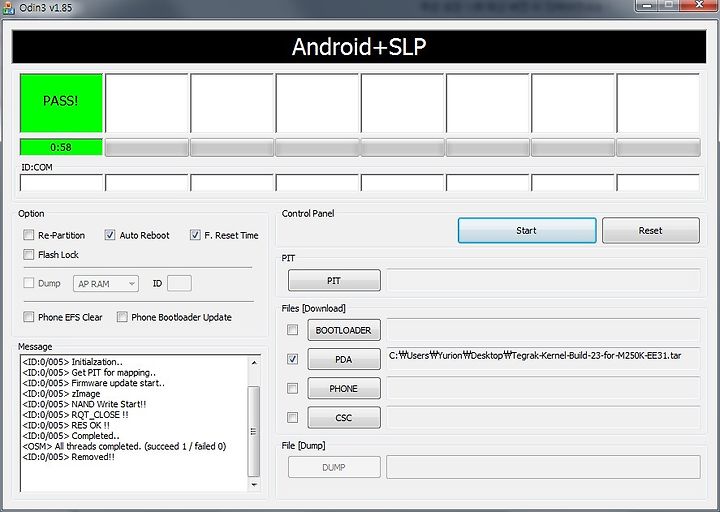Select the 'zImage' log line
This screenshot has height=512, width=720.
[62, 394]
